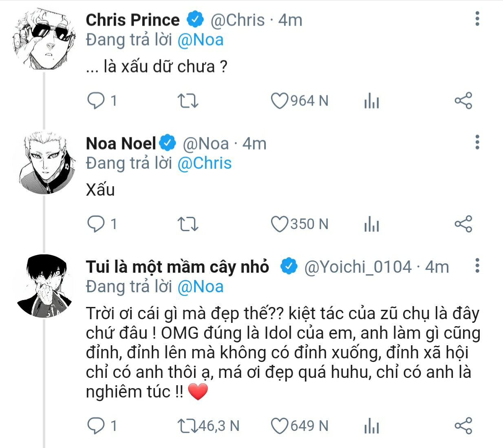
Task: Reply to Chris Prince's tweet
Action: [96, 101]
